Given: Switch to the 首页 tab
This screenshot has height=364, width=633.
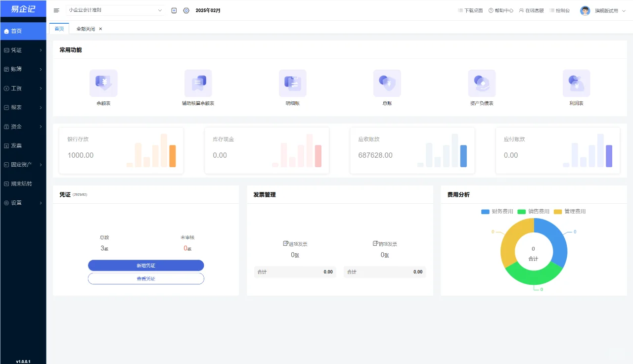Looking at the screenshot, I should pyautogui.click(x=59, y=29).
